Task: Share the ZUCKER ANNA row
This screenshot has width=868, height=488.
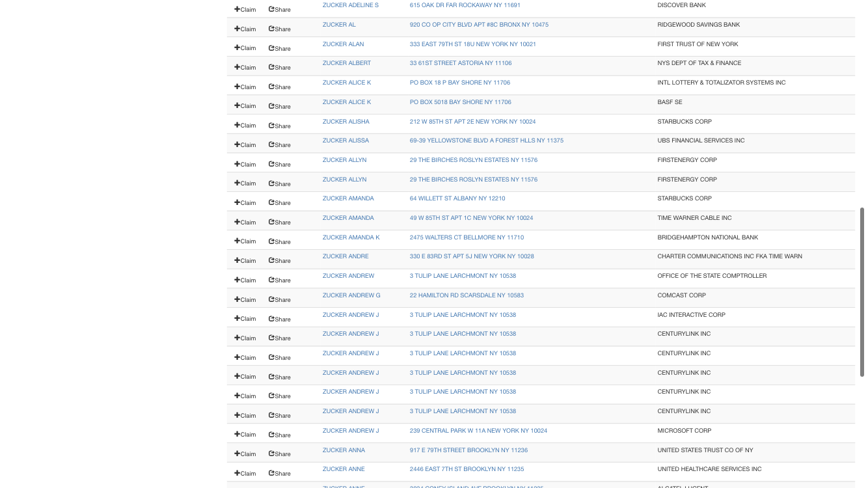Action: pos(280,454)
